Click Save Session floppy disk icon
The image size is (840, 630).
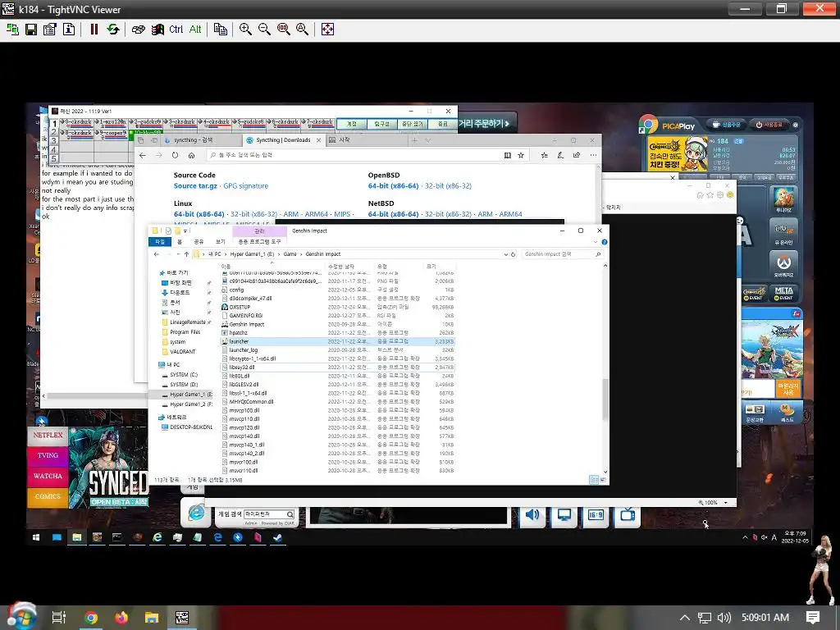pyautogui.click(x=31, y=30)
